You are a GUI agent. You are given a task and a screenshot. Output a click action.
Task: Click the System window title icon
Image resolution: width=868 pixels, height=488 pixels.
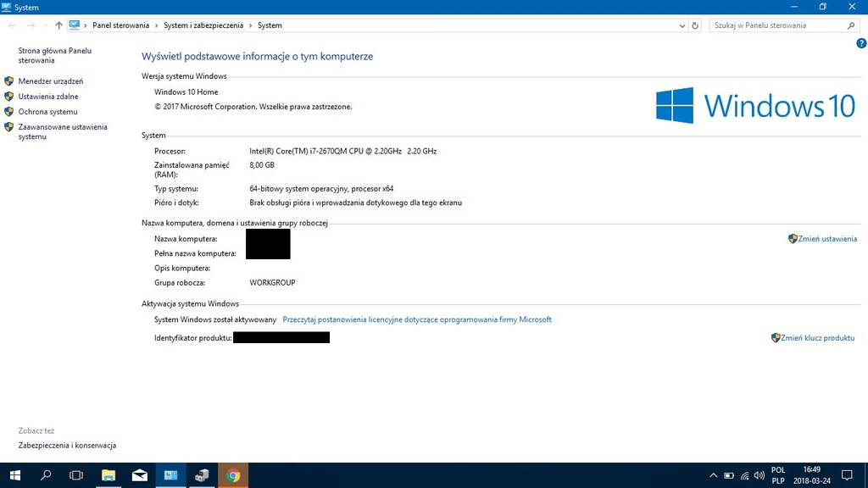(x=7, y=7)
